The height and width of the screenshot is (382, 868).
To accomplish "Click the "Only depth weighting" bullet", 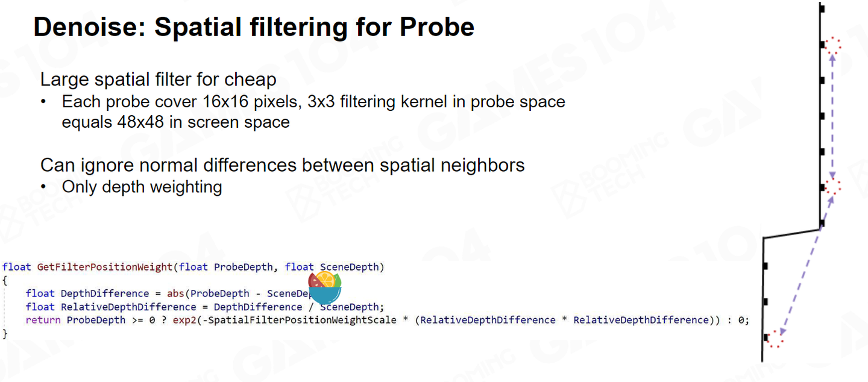I will click(x=142, y=187).
